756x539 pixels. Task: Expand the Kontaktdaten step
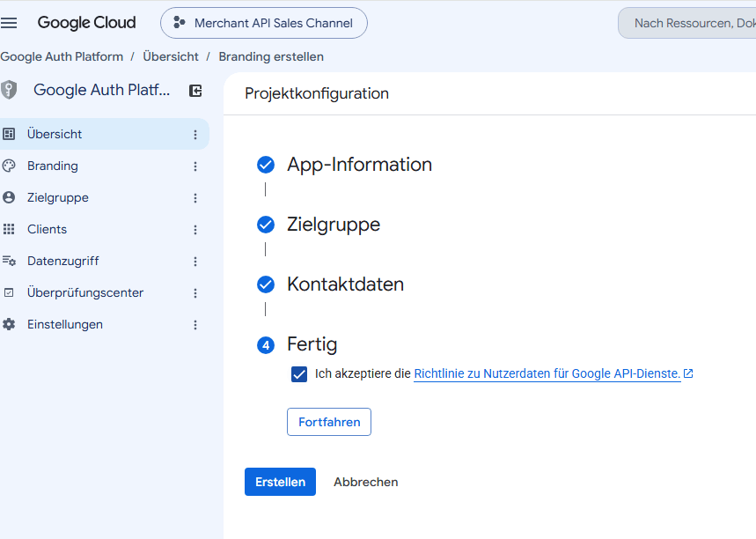(x=345, y=284)
